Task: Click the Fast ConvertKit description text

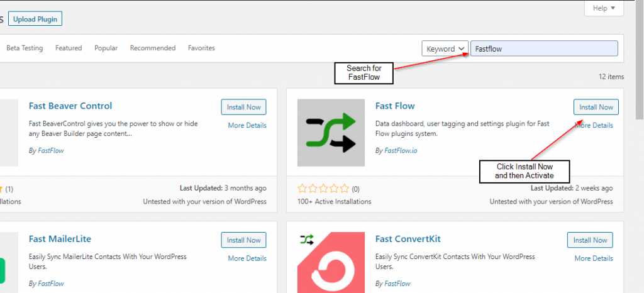Action: pos(455,262)
